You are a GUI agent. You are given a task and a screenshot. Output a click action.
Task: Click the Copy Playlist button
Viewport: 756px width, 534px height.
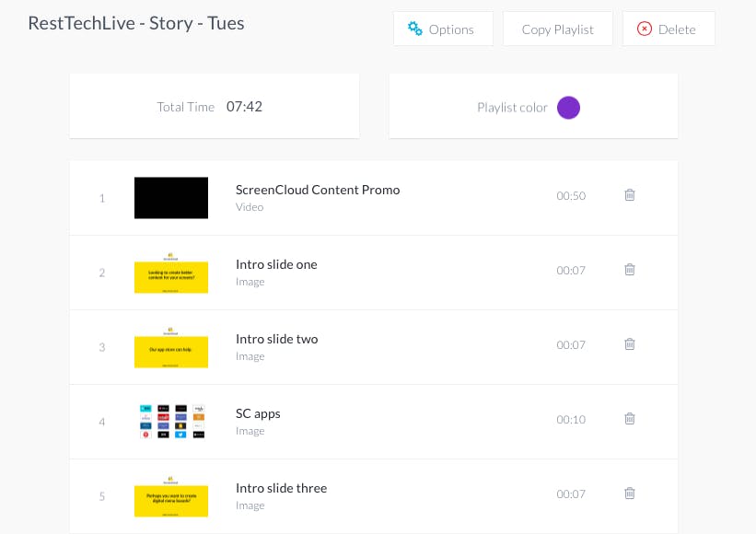tap(558, 29)
